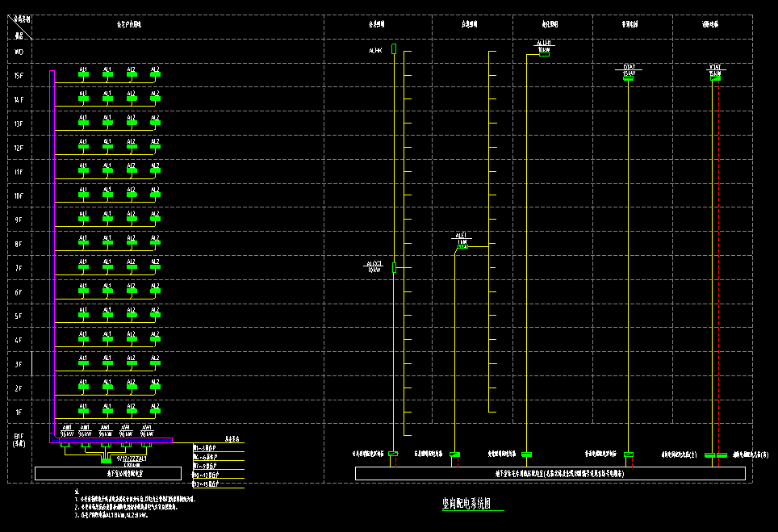Select the 12F floor label
The image size is (778, 532).
pos(19,148)
